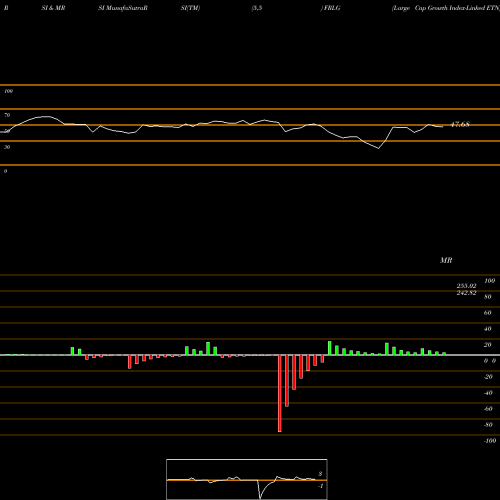Click 'Large Cap Growth Index-Linked ETN' title

click(446, 8)
